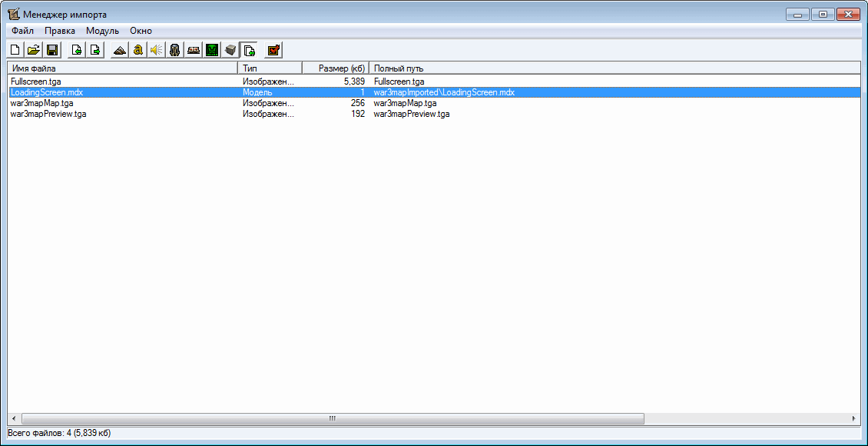The height and width of the screenshot is (446, 868).
Task: Click the 5,389 size value
Action: pyautogui.click(x=354, y=82)
